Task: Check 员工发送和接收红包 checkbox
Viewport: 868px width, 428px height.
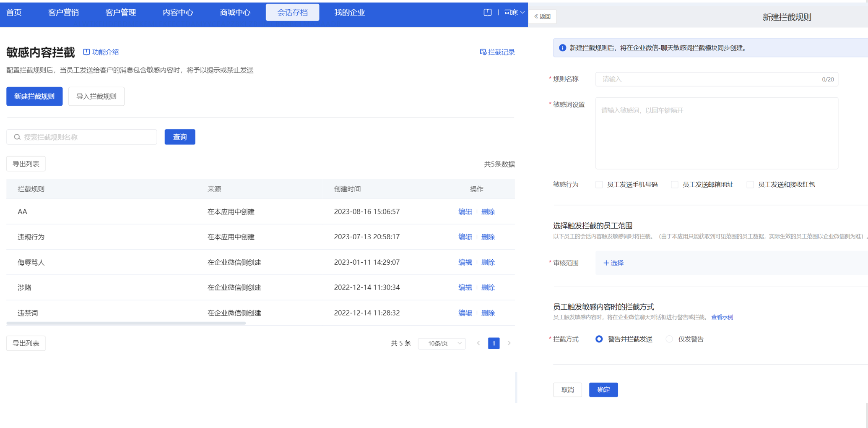Action: pos(750,185)
